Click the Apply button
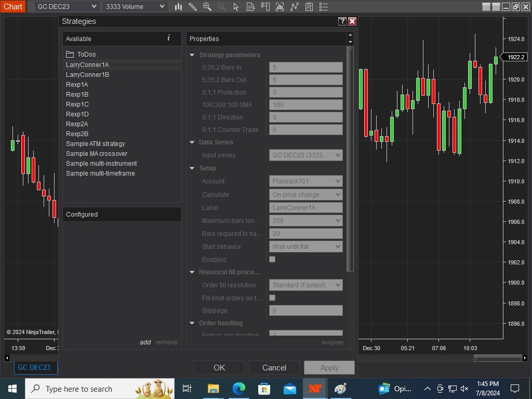532x399 pixels. coord(329,367)
